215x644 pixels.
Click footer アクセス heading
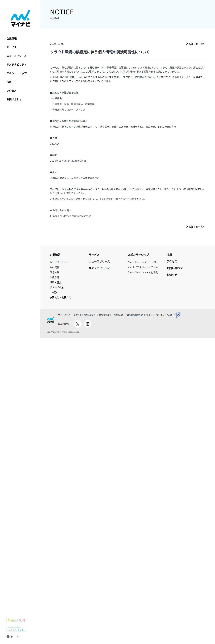172,261
